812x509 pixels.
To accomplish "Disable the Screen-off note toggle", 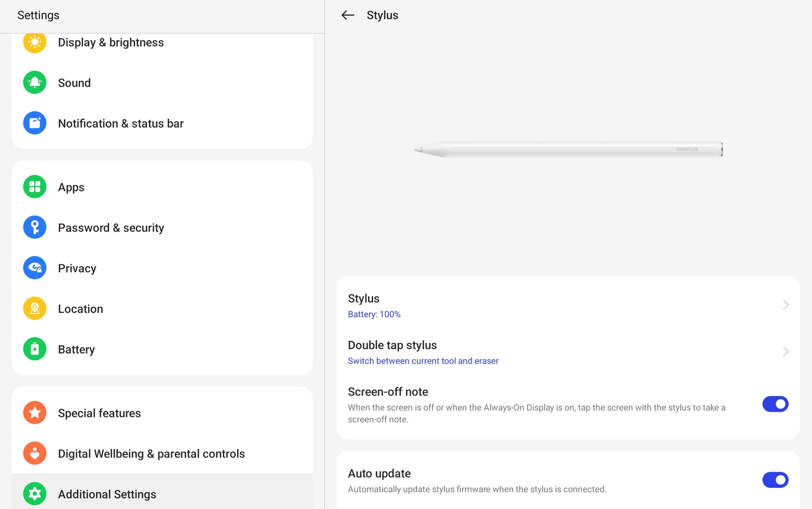I will [x=775, y=404].
